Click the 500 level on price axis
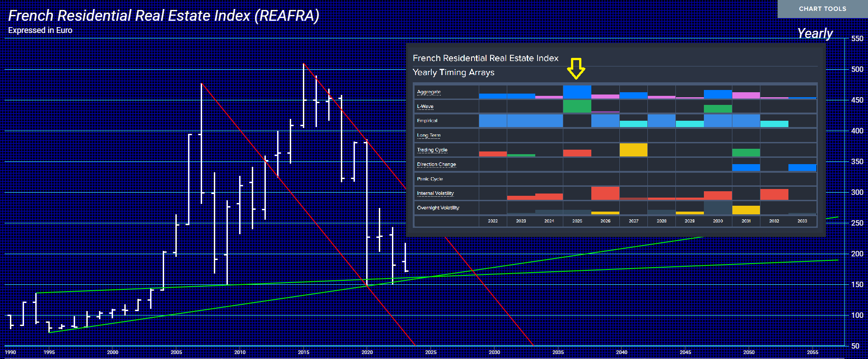 (857, 69)
